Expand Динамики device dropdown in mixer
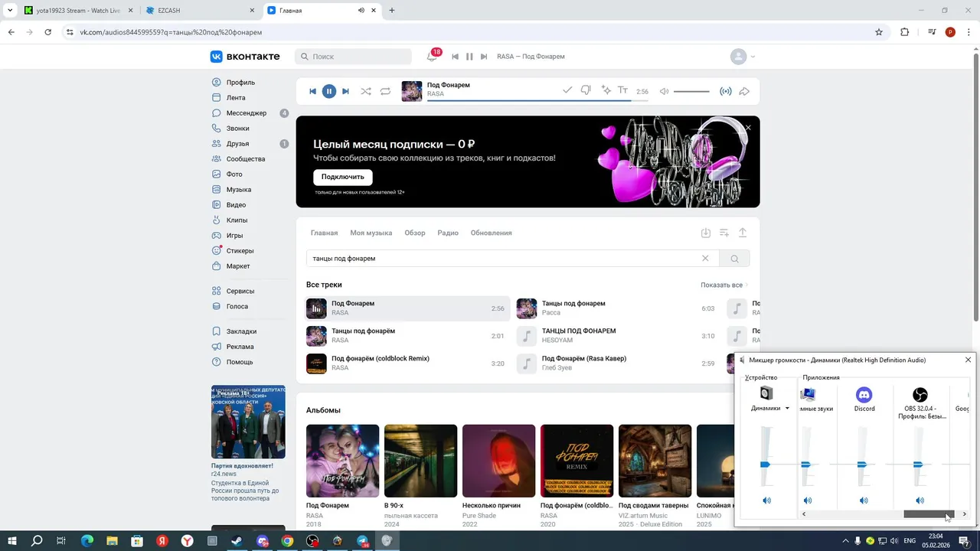 coord(787,409)
